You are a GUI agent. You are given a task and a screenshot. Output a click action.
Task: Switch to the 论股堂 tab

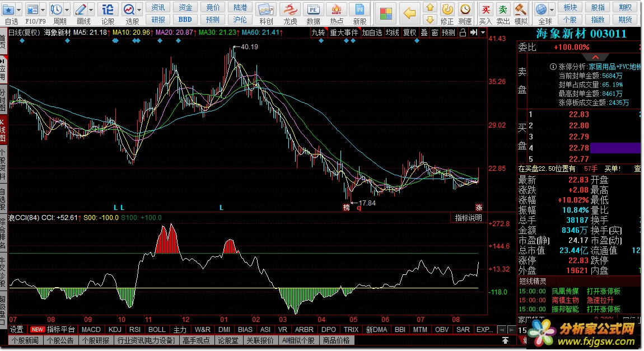[x=227, y=340]
